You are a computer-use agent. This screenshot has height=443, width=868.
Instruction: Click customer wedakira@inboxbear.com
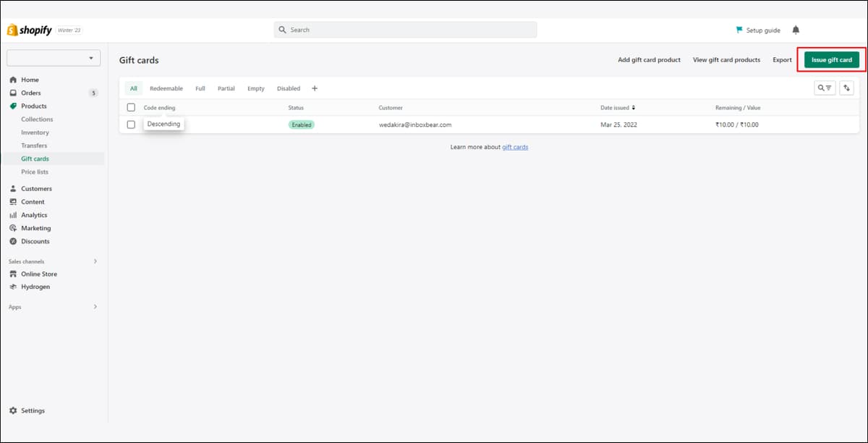point(415,125)
